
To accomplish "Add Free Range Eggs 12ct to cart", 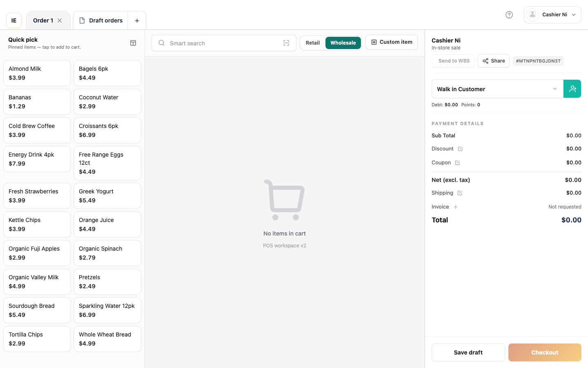I will [x=107, y=163].
